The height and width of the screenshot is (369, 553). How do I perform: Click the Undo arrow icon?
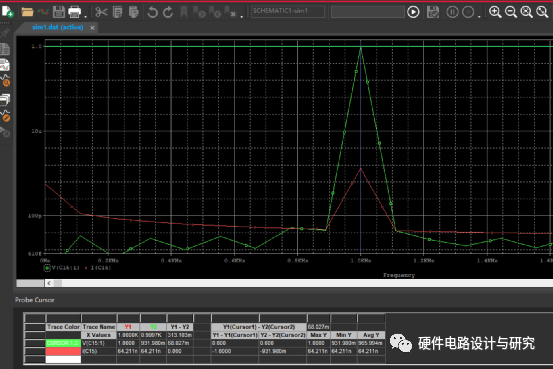tap(152, 12)
